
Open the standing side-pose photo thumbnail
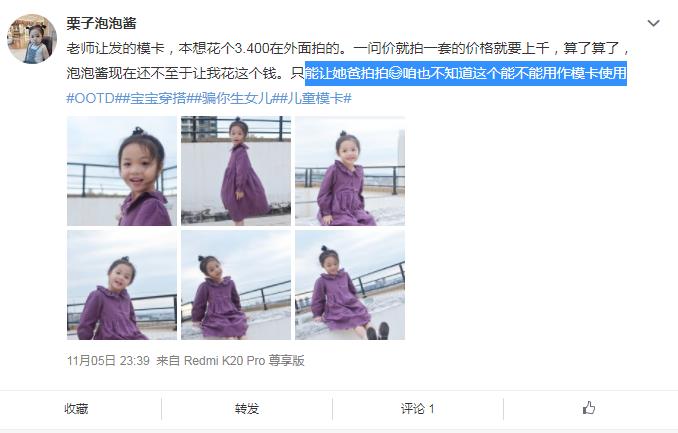(x=236, y=171)
